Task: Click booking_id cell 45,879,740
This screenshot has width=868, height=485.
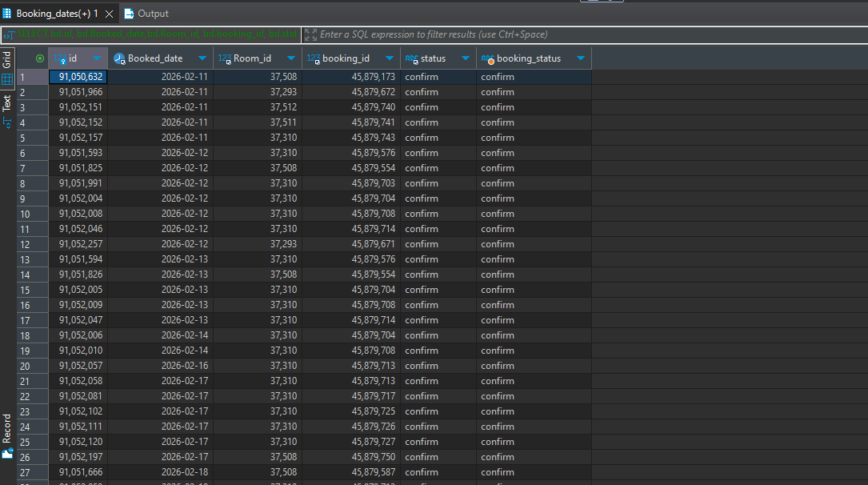Action: [351, 107]
